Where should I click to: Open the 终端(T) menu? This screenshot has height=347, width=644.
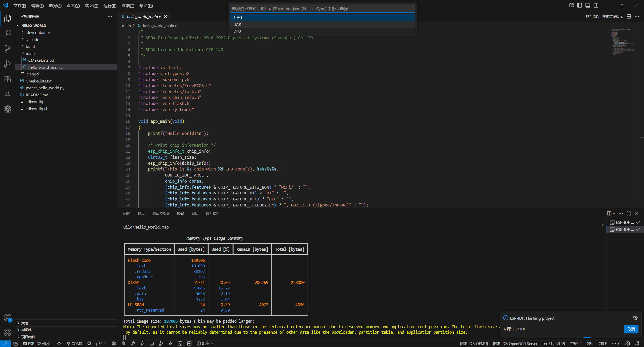[x=128, y=6]
